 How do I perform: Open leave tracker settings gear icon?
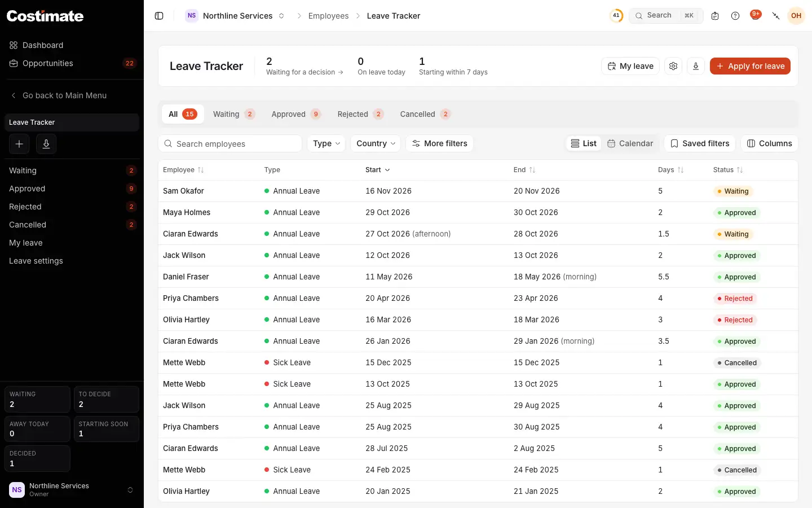tap(673, 66)
